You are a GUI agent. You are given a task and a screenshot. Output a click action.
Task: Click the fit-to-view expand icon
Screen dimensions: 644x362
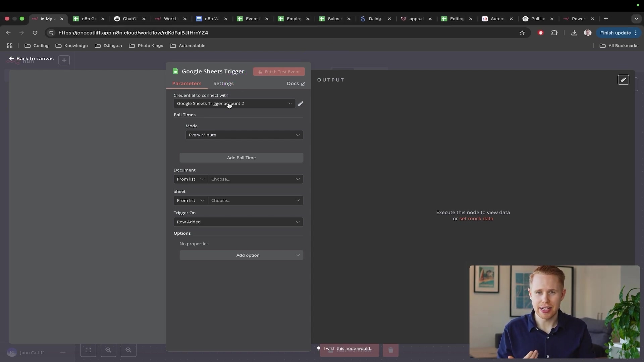(x=88, y=350)
